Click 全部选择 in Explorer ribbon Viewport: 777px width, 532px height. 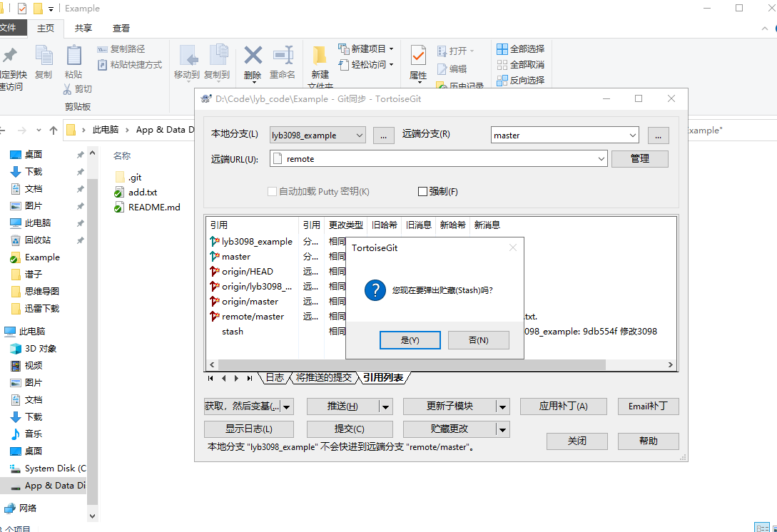pyautogui.click(x=521, y=49)
